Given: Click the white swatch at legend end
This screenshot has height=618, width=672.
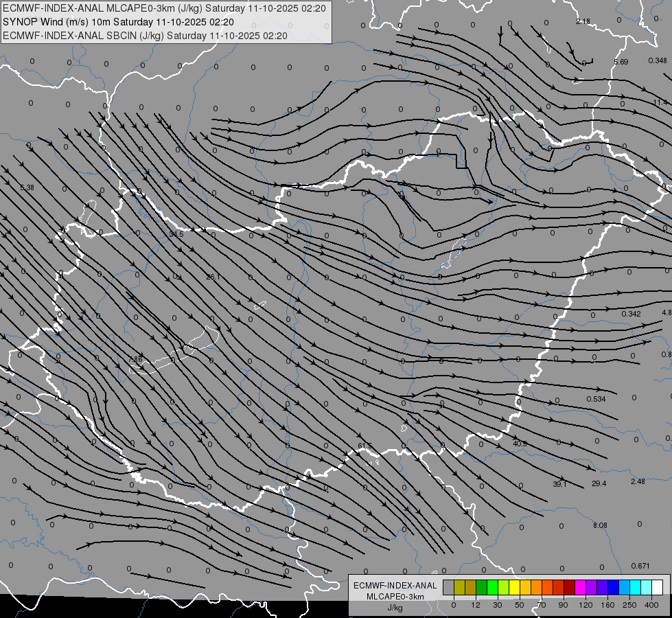Looking at the screenshot, I should point(657,587).
